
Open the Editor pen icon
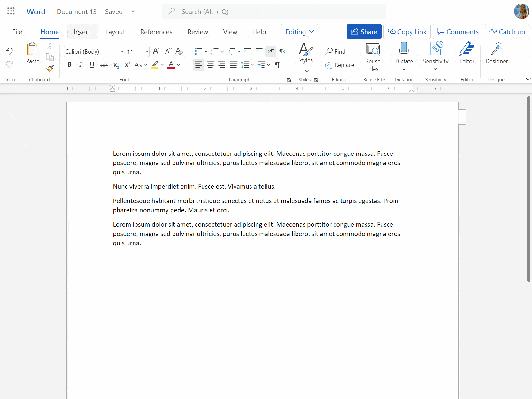467,49
